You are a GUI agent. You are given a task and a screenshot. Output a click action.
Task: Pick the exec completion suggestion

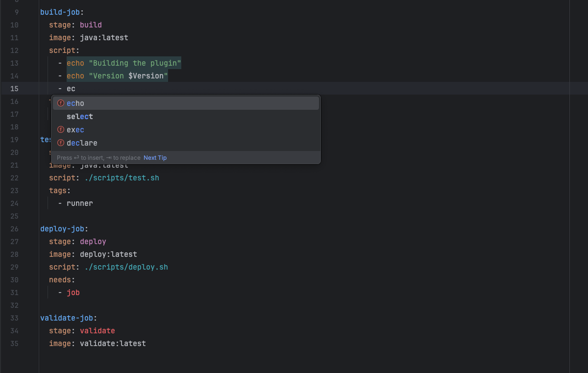[186, 130]
